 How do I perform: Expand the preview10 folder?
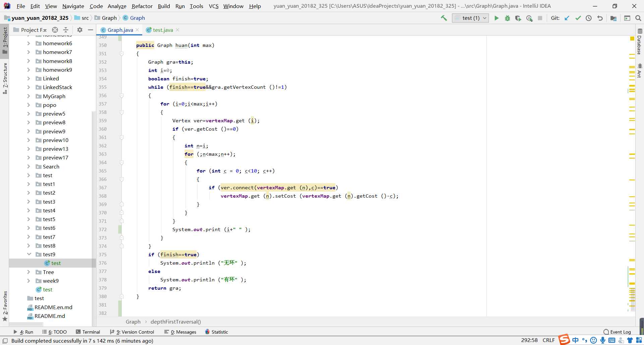(x=29, y=140)
